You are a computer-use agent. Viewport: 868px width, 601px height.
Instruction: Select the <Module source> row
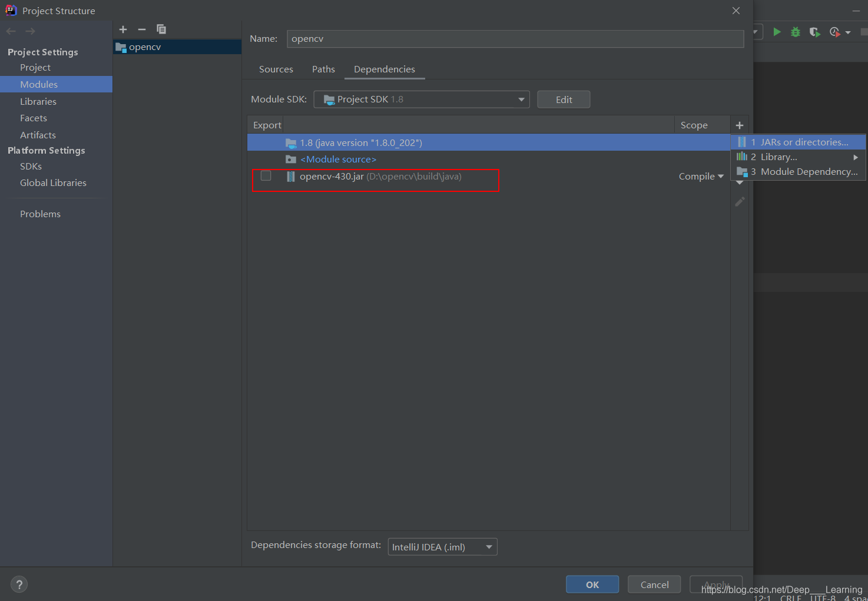(489, 160)
